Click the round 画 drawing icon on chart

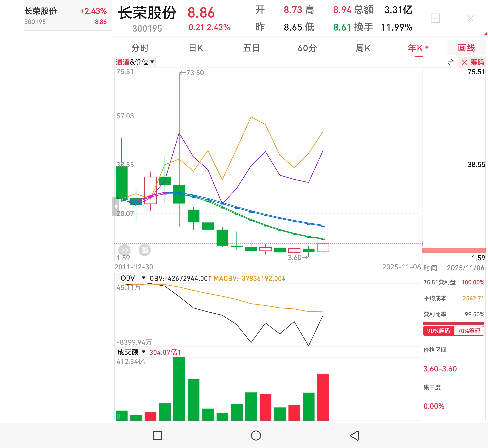(x=144, y=250)
